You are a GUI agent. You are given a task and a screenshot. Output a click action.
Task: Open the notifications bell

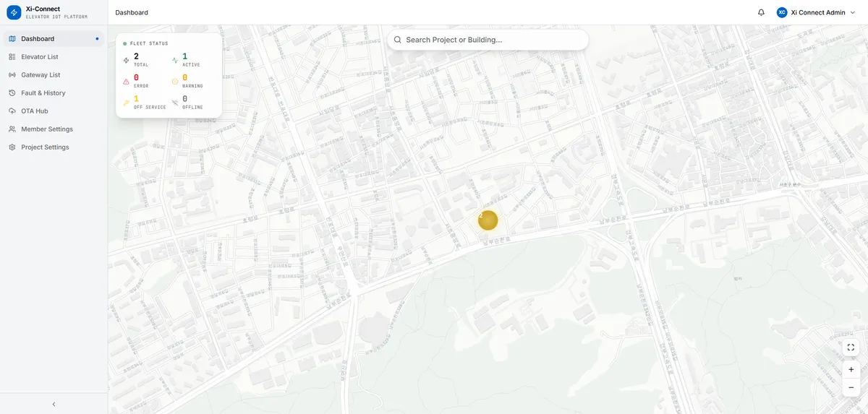click(761, 12)
